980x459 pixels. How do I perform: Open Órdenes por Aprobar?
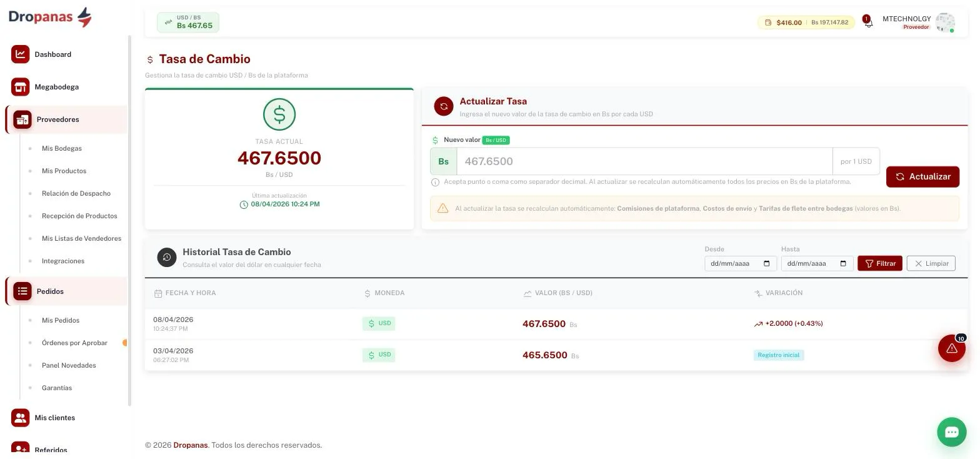click(x=74, y=343)
